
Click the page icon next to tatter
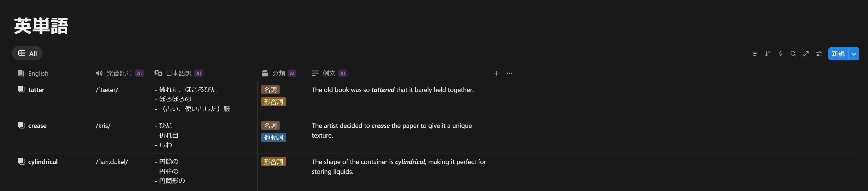(x=21, y=89)
